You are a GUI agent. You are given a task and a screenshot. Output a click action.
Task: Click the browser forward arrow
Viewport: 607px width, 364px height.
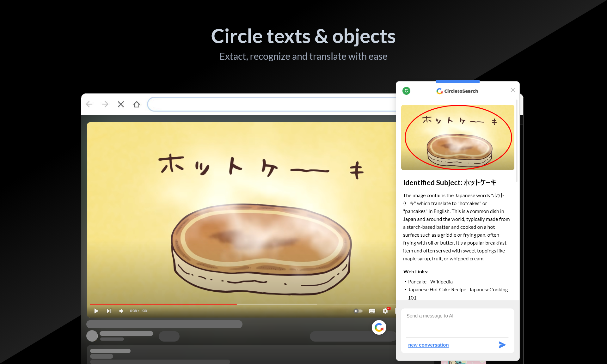pyautogui.click(x=105, y=104)
